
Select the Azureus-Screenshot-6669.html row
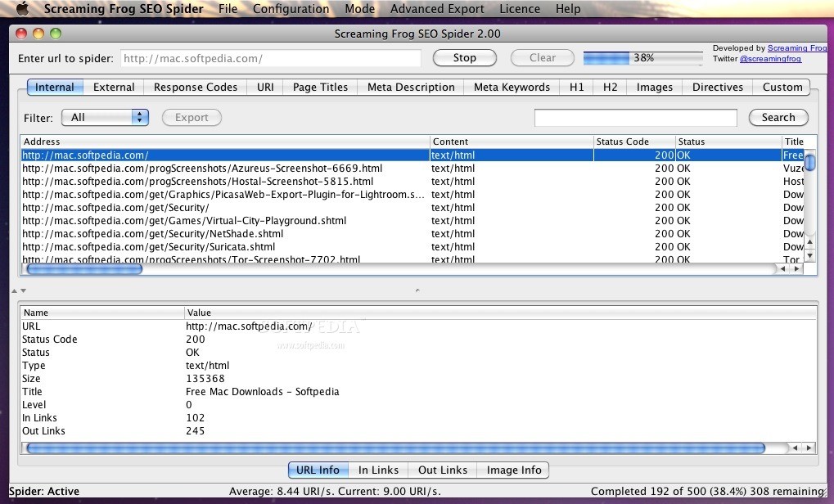point(412,168)
